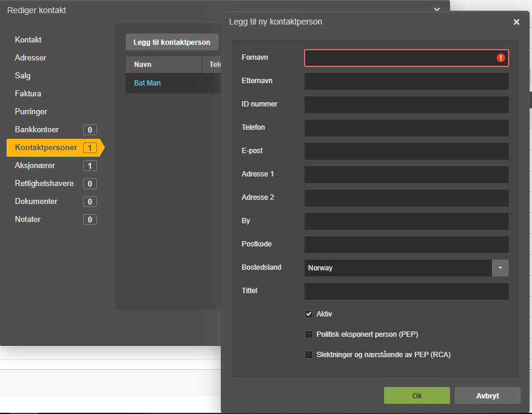Open the Bat Man contact link
This screenshot has height=414, width=532.
coord(147,83)
